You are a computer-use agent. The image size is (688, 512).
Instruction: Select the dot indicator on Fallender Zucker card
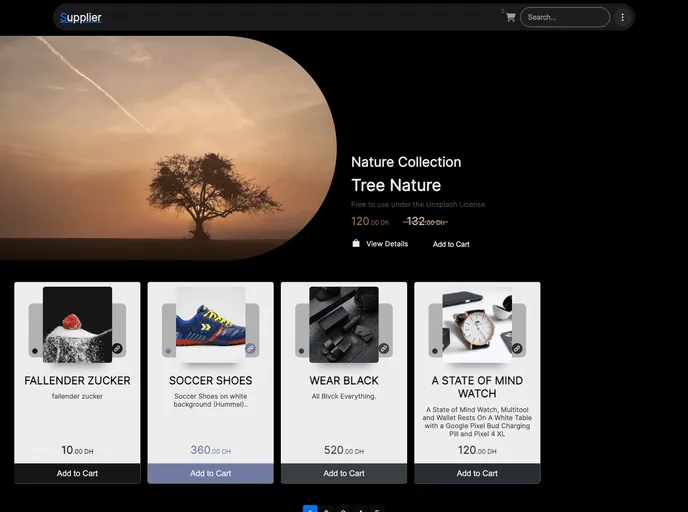pos(35,351)
